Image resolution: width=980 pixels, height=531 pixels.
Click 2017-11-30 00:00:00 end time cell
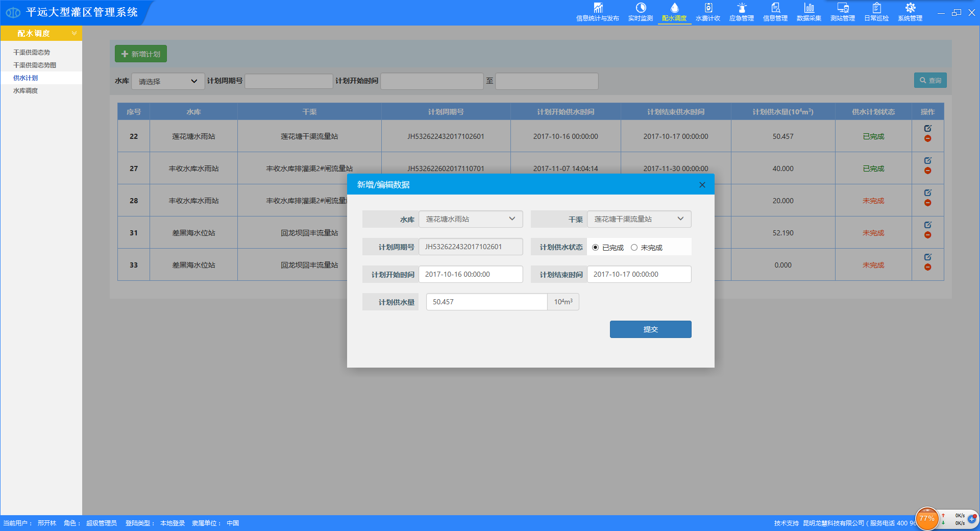[675, 168]
